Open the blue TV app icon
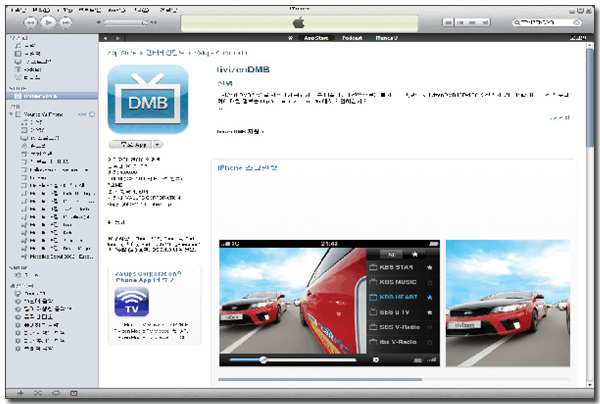The image size is (600, 404). pyautogui.click(x=132, y=302)
